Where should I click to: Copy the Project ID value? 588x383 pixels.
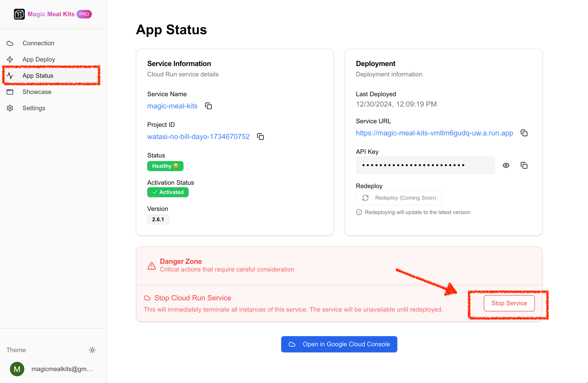[260, 137]
